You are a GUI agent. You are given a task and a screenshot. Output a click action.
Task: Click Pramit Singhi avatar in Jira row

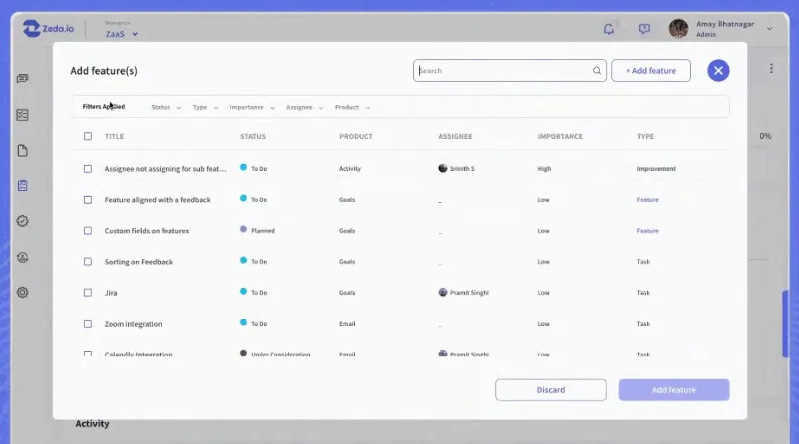[x=442, y=292]
